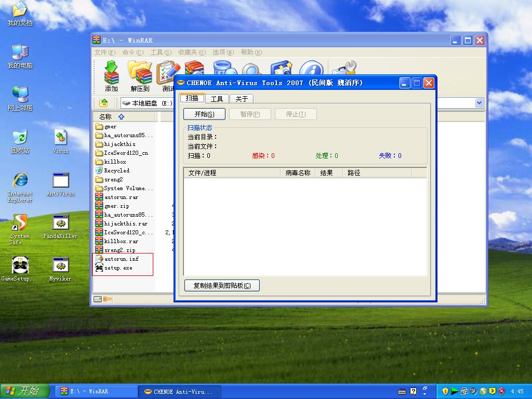Open Network Neighborhood (网上邻居) desktop icon

[20, 99]
